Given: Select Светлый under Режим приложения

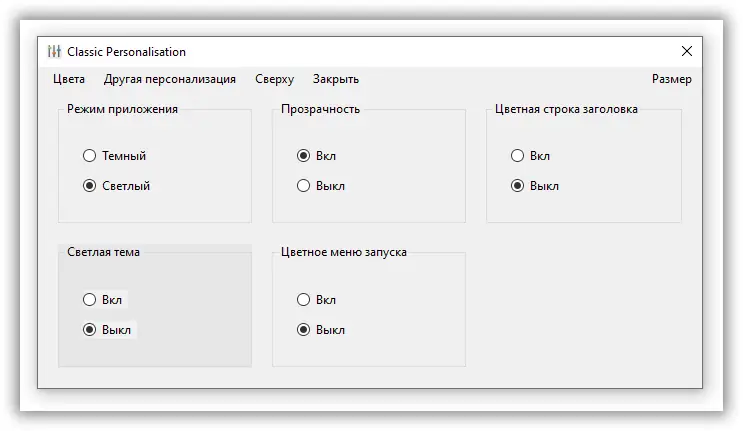Looking at the screenshot, I should click(90, 186).
